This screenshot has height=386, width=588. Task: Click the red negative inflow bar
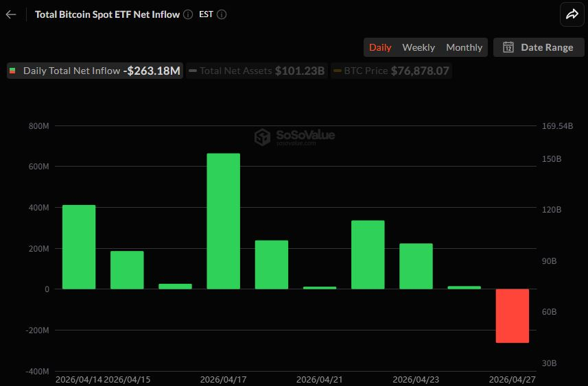click(x=513, y=315)
